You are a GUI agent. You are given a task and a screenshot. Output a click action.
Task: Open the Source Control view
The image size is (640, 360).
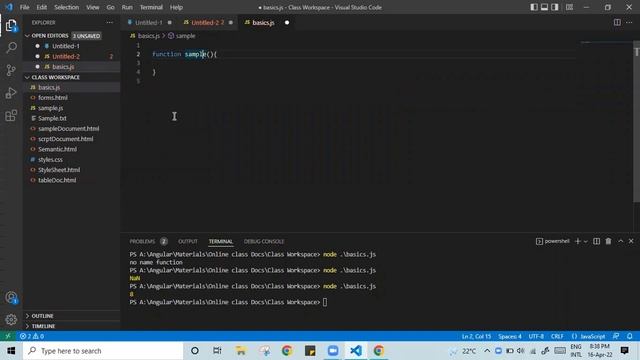coord(11,70)
